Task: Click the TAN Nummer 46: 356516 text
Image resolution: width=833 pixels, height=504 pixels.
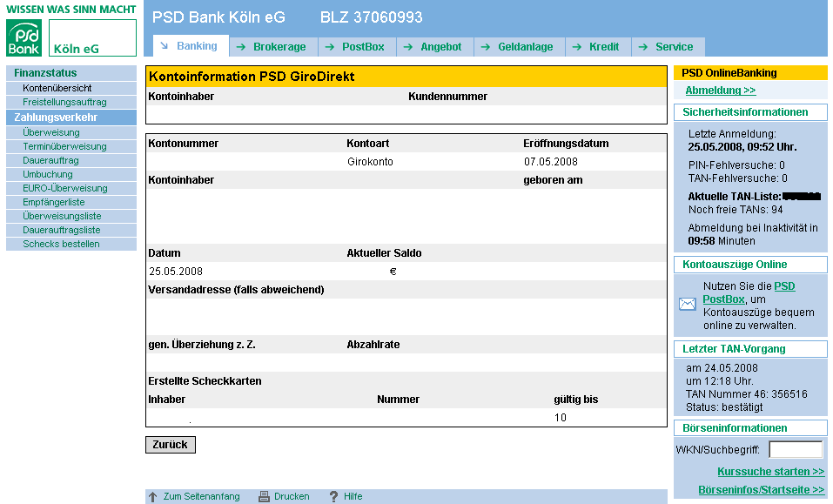Action: point(747,394)
